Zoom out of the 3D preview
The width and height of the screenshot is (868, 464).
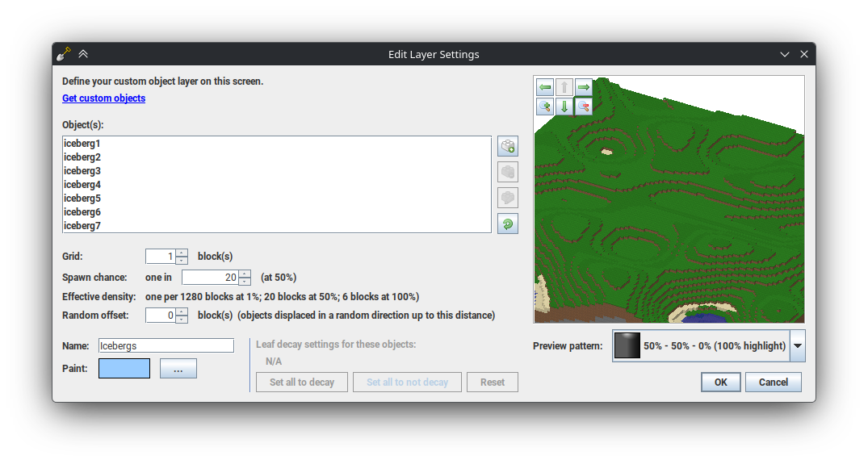click(x=584, y=107)
